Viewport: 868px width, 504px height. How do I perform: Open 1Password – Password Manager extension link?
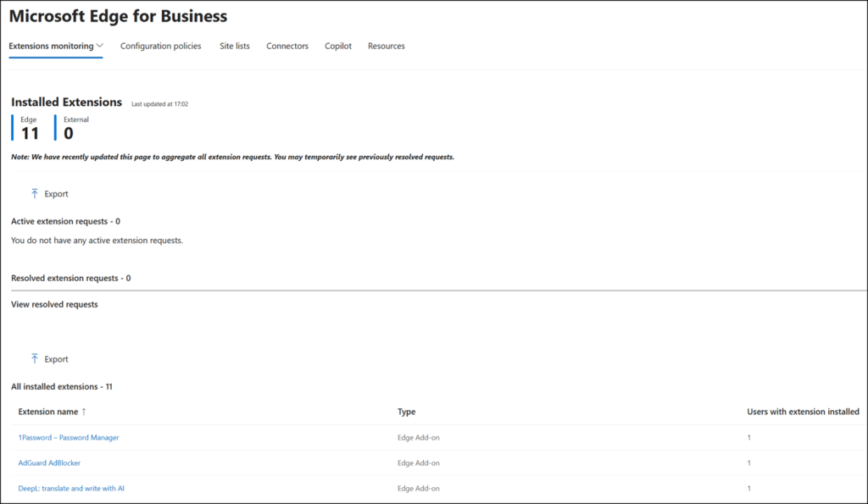[x=69, y=438]
